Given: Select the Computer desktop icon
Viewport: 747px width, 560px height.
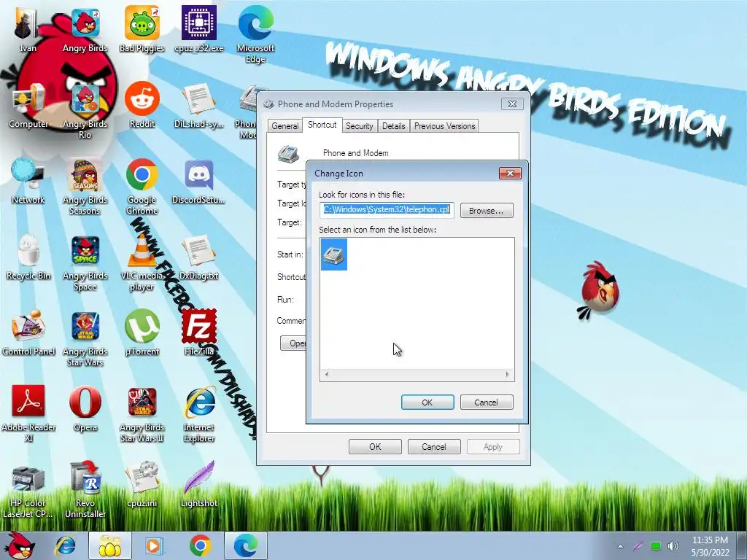Looking at the screenshot, I should (x=28, y=106).
